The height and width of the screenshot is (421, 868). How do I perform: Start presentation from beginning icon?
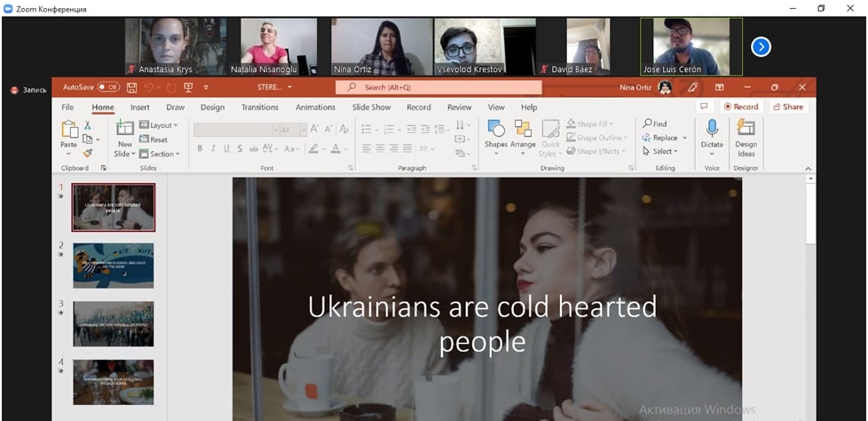tap(188, 88)
